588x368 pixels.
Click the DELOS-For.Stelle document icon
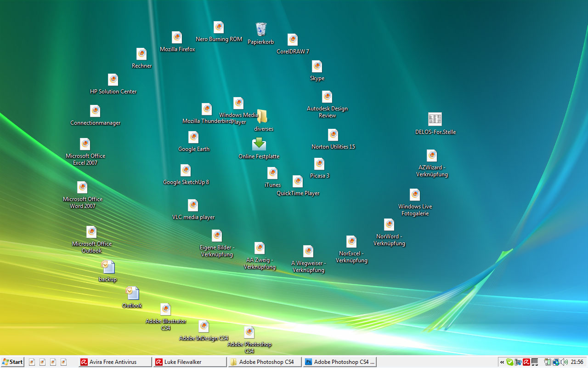435,120
